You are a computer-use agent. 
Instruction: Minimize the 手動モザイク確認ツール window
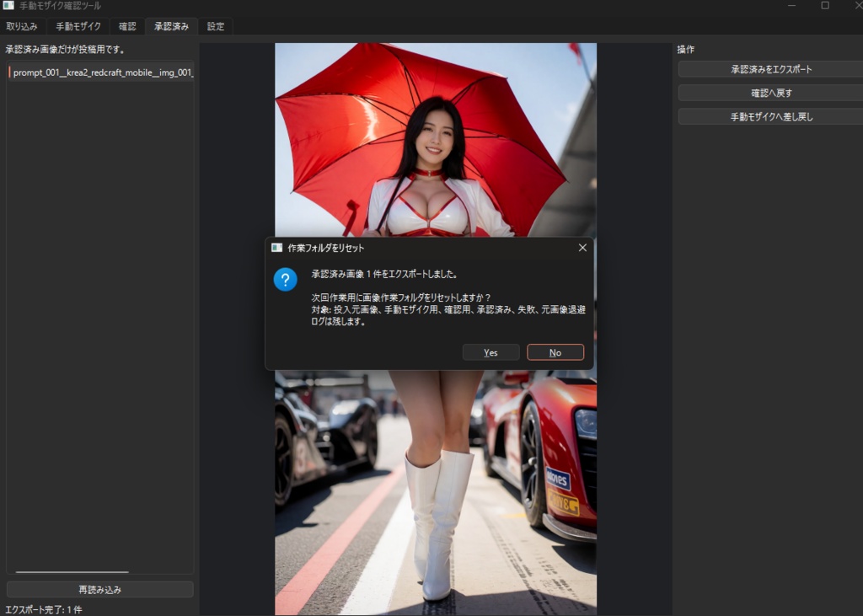pos(791,6)
